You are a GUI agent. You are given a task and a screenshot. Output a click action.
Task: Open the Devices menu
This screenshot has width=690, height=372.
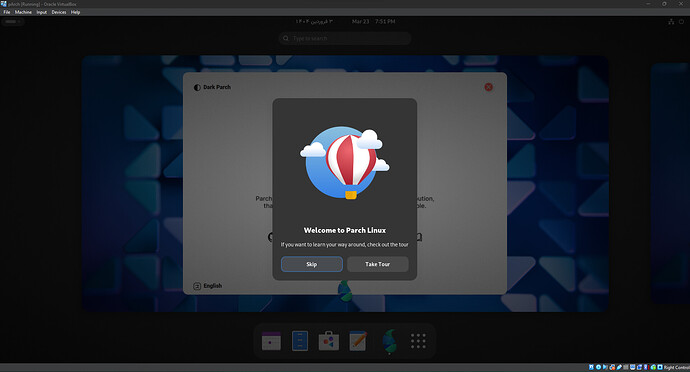coord(59,12)
